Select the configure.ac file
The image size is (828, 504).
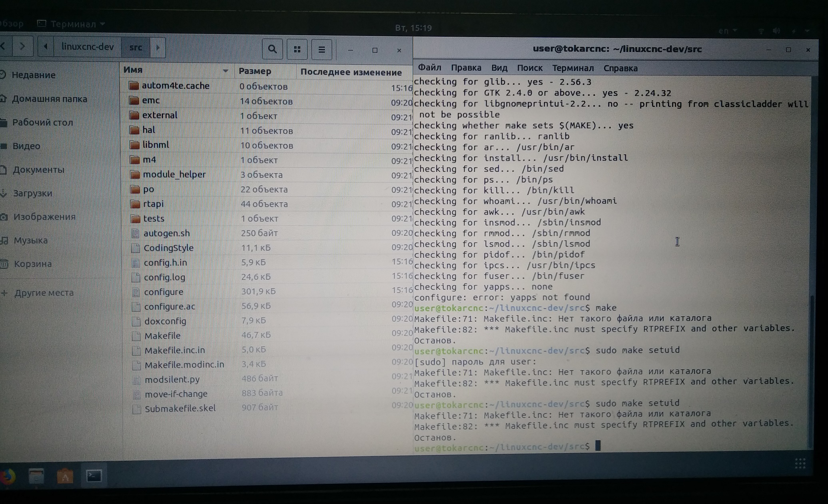point(170,307)
